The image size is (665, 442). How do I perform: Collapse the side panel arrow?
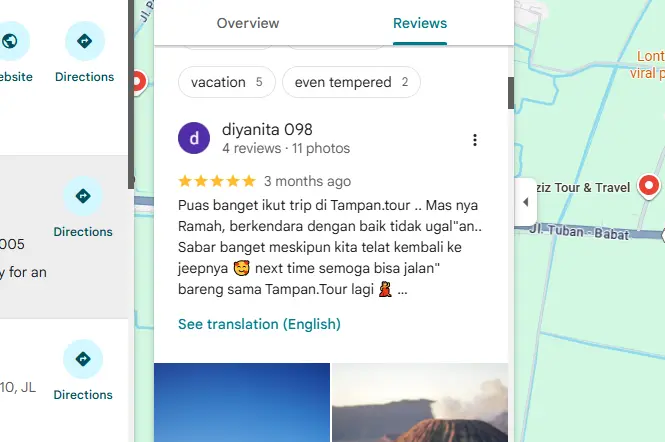click(525, 202)
